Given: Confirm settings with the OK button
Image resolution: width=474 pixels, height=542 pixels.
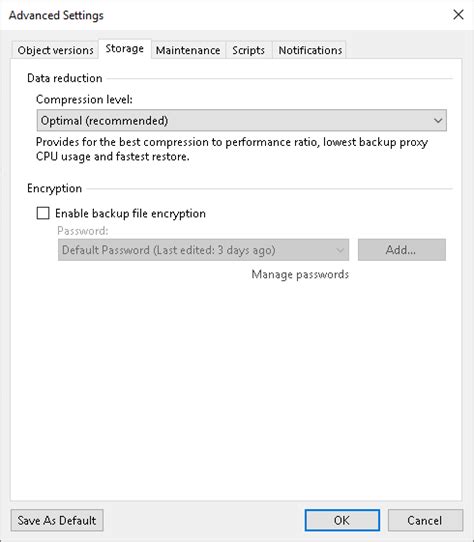Looking at the screenshot, I should pos(342,520).
